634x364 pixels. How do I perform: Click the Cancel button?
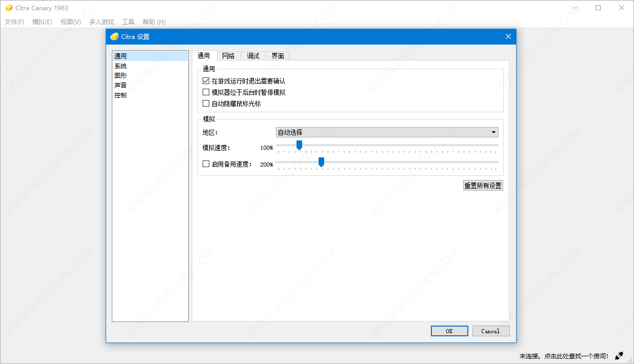tap(491, 331)
